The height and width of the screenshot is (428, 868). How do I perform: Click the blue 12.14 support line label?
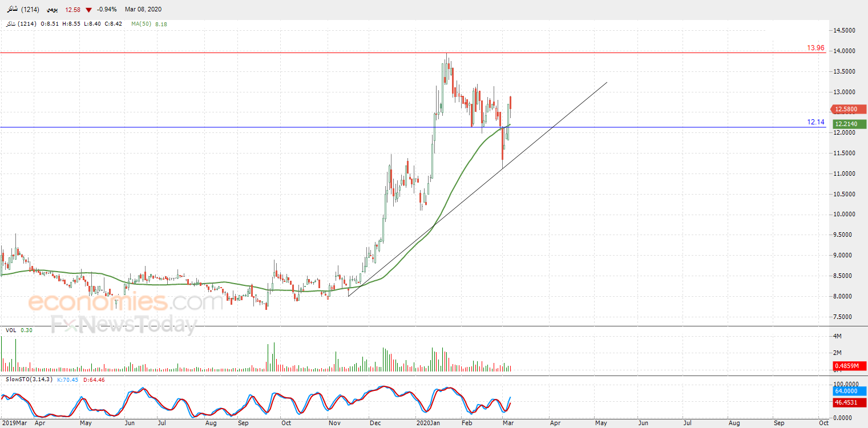tap(815, 122)
